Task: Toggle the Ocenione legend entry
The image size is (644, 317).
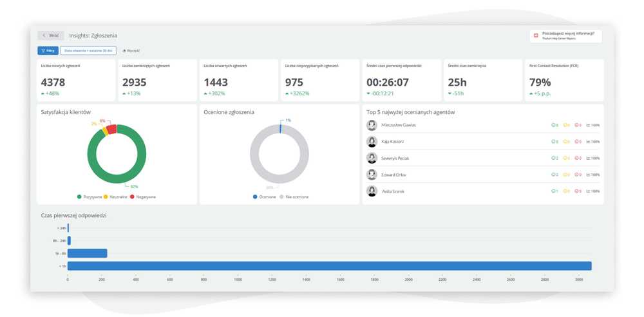Action: 265,197
